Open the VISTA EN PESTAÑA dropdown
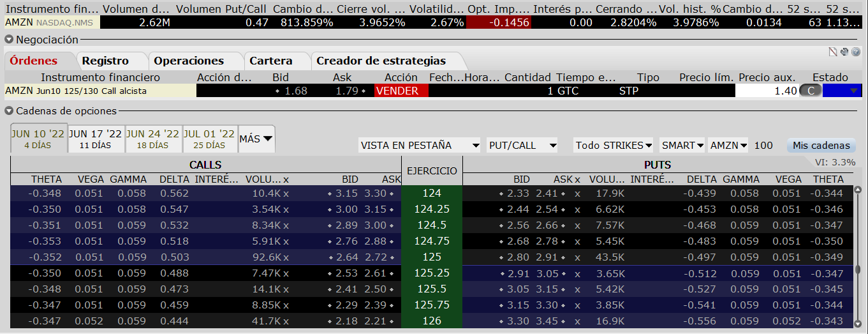868x334 pixels. [x=420, y=146]
